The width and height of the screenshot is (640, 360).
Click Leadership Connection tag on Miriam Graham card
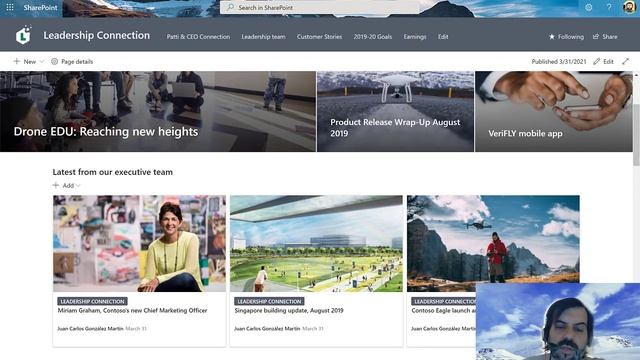pyautogui.click(x=92, y=301)
